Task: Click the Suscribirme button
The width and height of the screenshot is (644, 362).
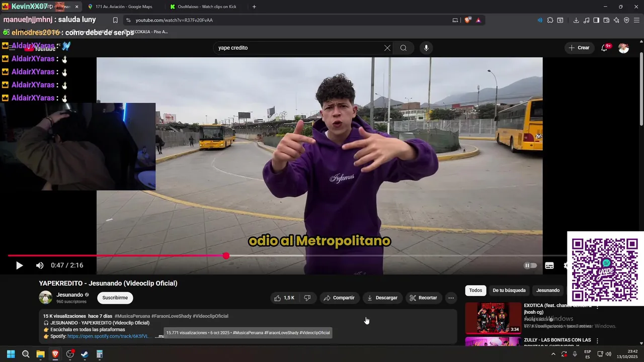Action: point(115,298)
